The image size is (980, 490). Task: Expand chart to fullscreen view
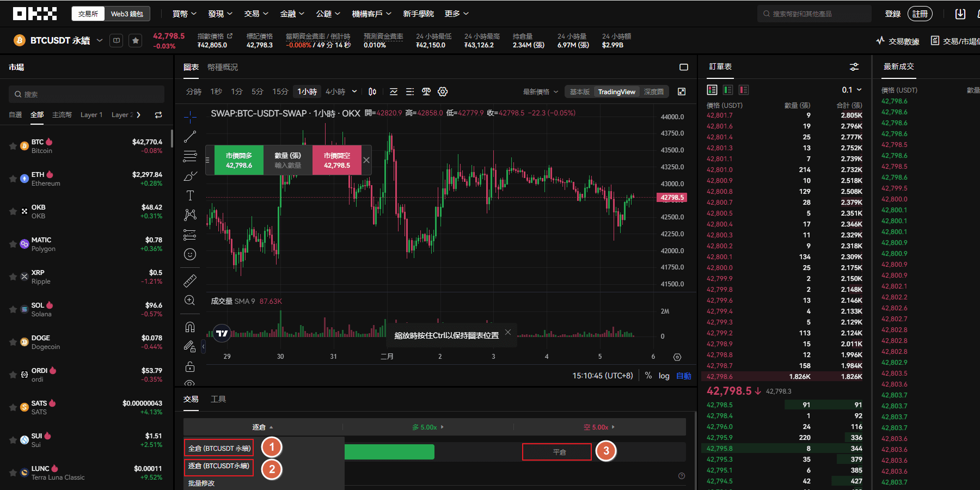[x=682, y=91]
